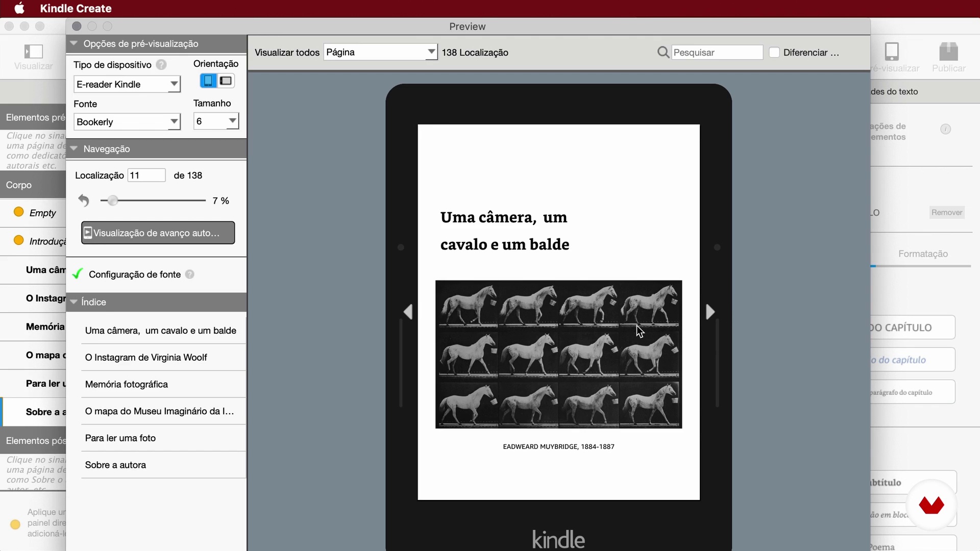Image resolution: width=980 pixels, height=551 pixels.
Task: Open the Kindle Create menu
Action: [x=76, y=8]
